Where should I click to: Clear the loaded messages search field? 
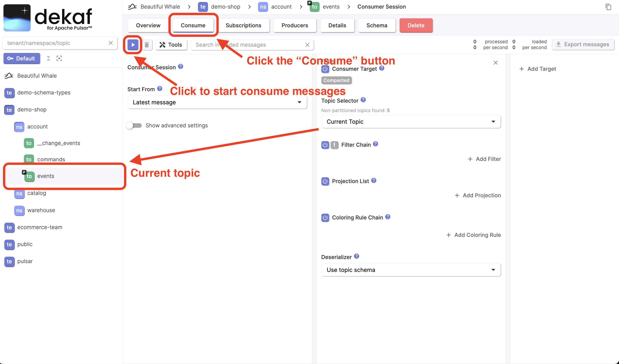click(x=307, y=45)
